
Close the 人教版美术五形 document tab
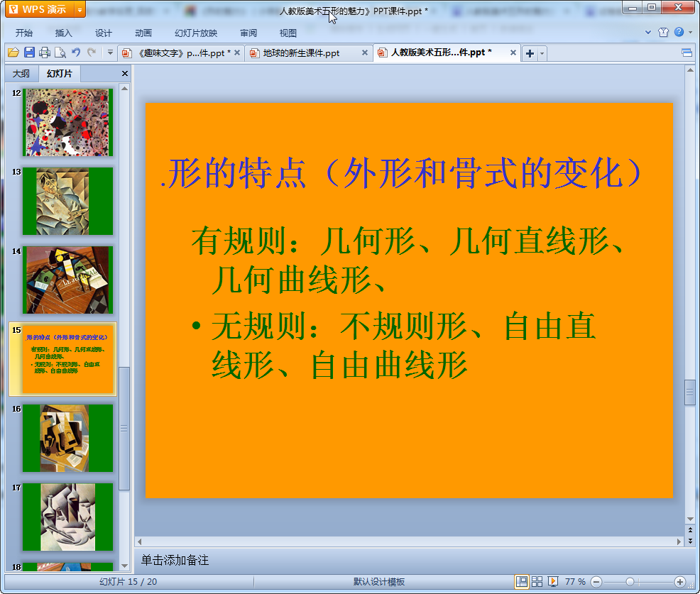[513, 53]
